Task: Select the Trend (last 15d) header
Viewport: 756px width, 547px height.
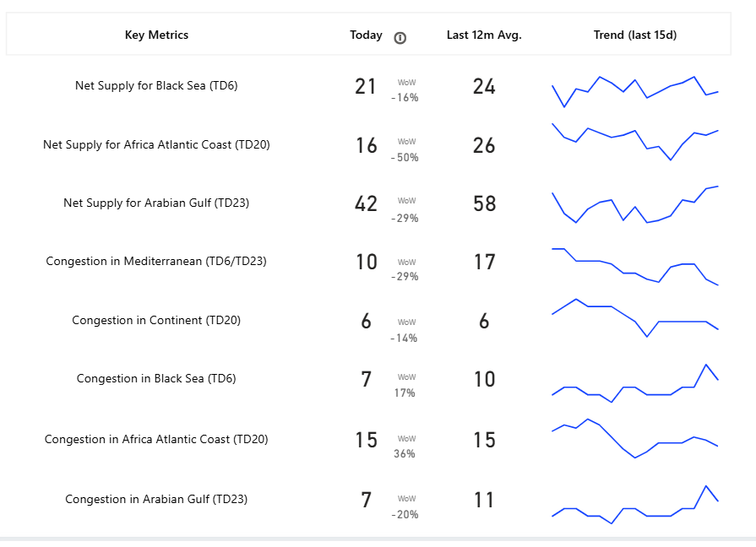Action: [635, 35]
